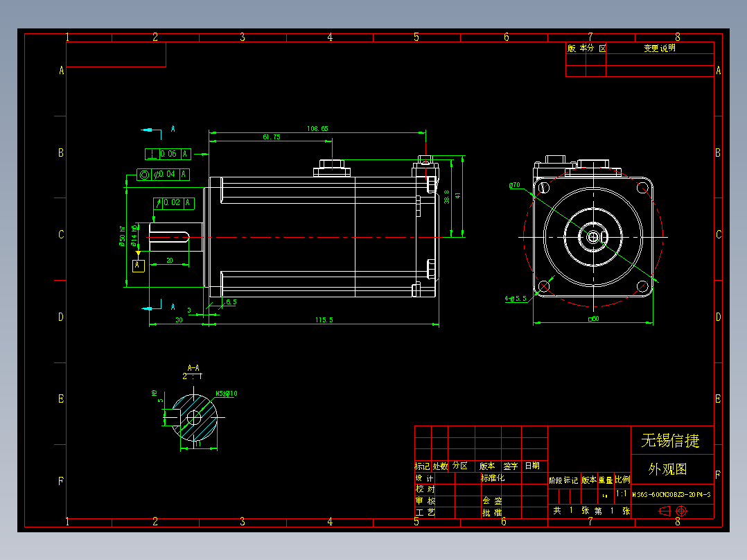Select the lower section arrow A
Screen dimensions: 747x560
148,307
